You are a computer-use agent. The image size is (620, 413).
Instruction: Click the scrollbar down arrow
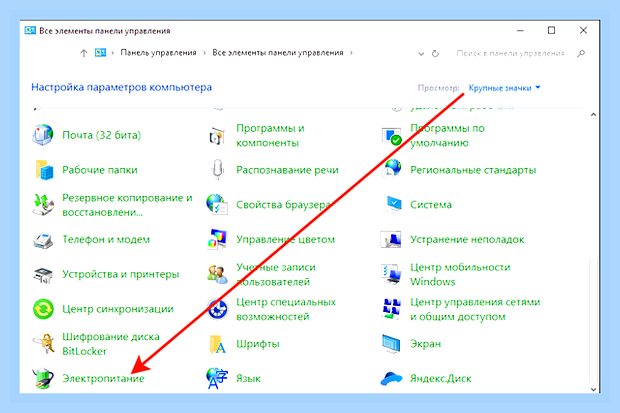[x=593, y=389]
